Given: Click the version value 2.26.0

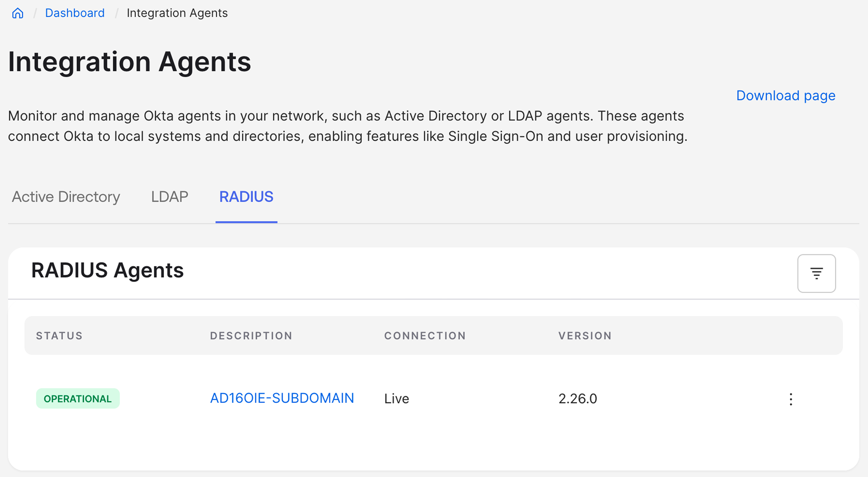Looking at the screenshot, I should pos(577,399).
